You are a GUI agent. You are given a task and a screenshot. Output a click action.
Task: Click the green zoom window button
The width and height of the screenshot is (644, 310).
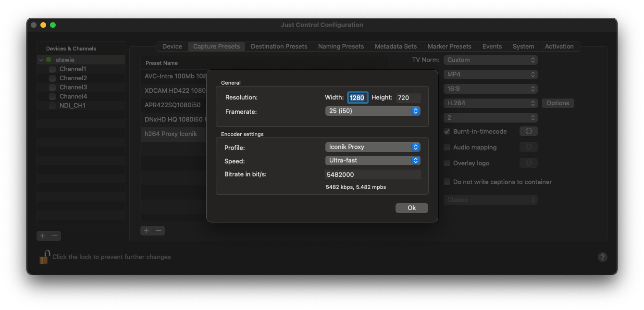point(53,25)
